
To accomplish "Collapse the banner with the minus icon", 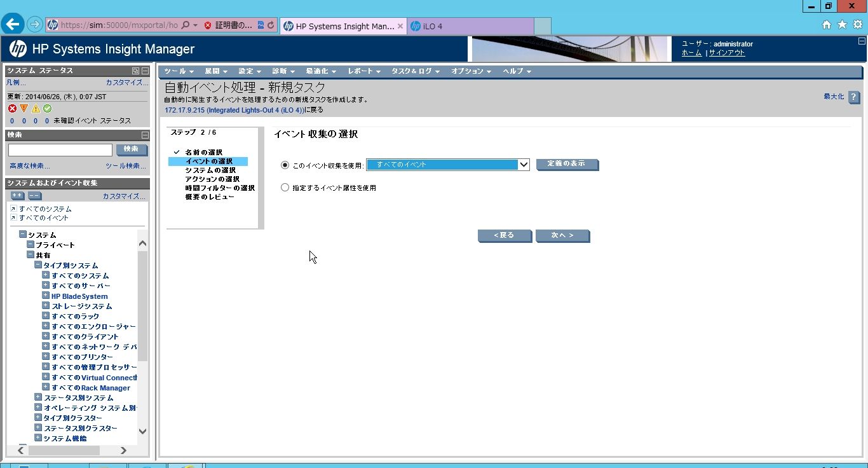I will [x=862, y=41].
